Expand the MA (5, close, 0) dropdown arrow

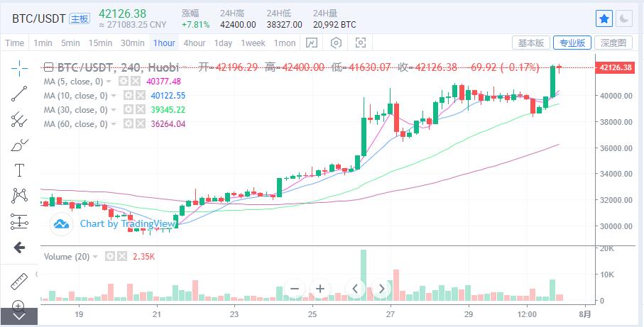(114, 82)
